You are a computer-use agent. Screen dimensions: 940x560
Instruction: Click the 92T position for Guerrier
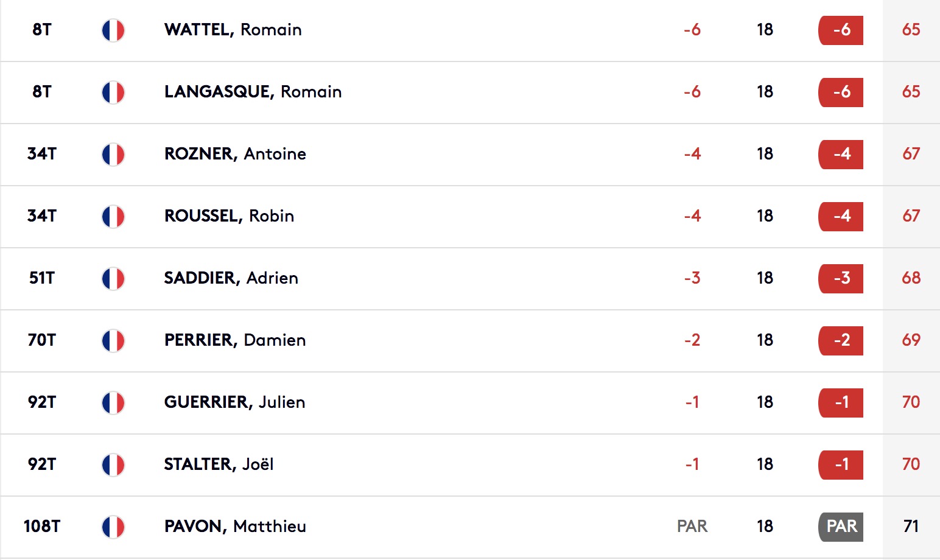point(42,402)
